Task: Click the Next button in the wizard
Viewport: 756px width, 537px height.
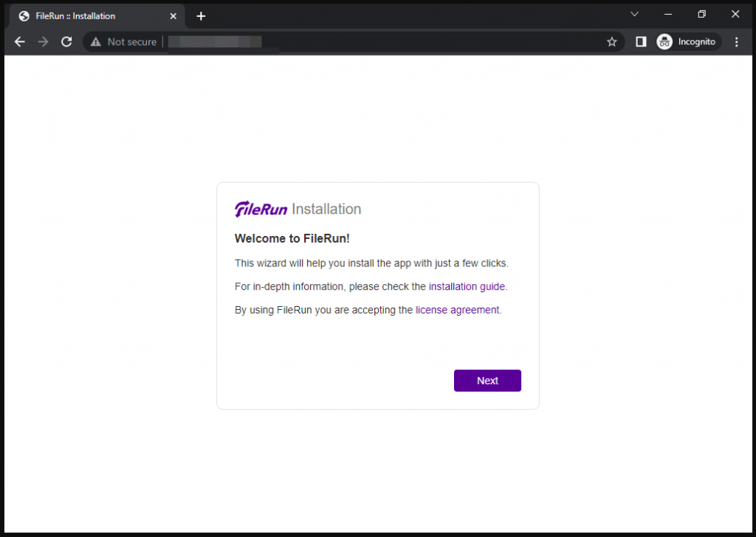Action: point(487,380)
